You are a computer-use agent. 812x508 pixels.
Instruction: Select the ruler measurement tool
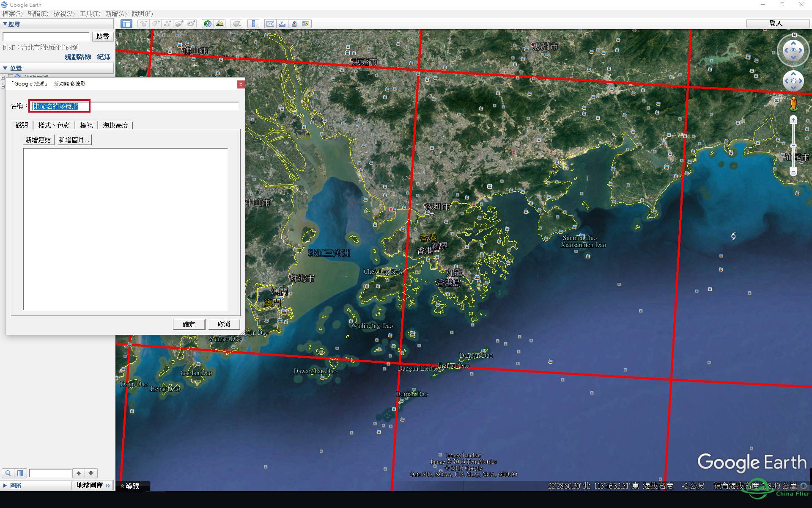point(253,24)
